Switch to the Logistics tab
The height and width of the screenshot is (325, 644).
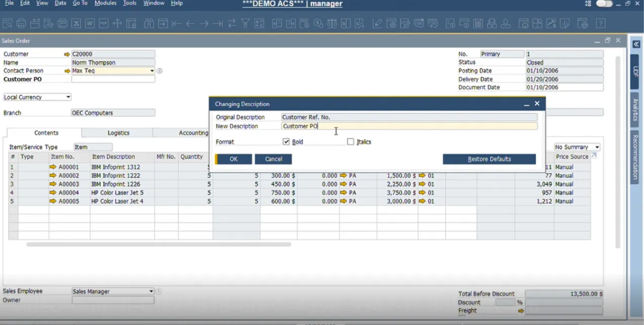[x=118, y=133]
